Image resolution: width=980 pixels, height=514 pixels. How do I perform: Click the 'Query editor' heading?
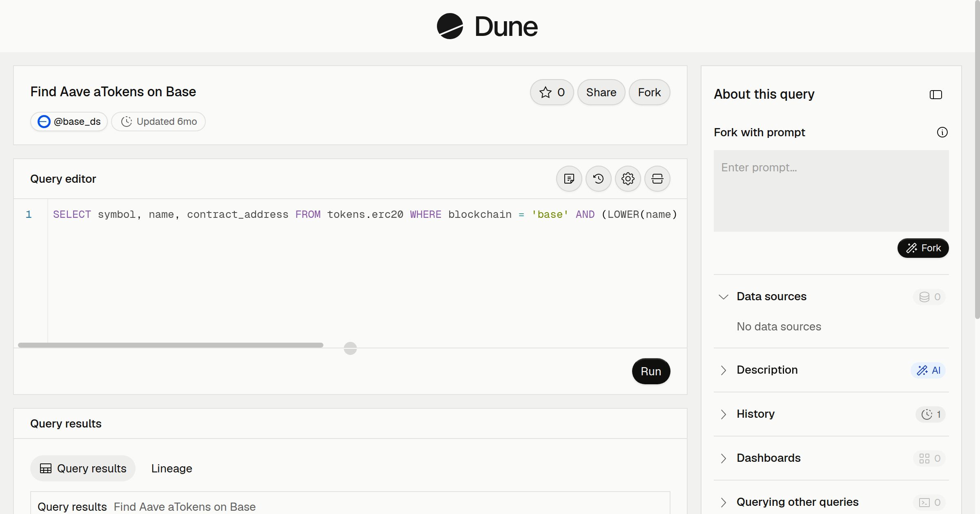(x=63, y=179)
